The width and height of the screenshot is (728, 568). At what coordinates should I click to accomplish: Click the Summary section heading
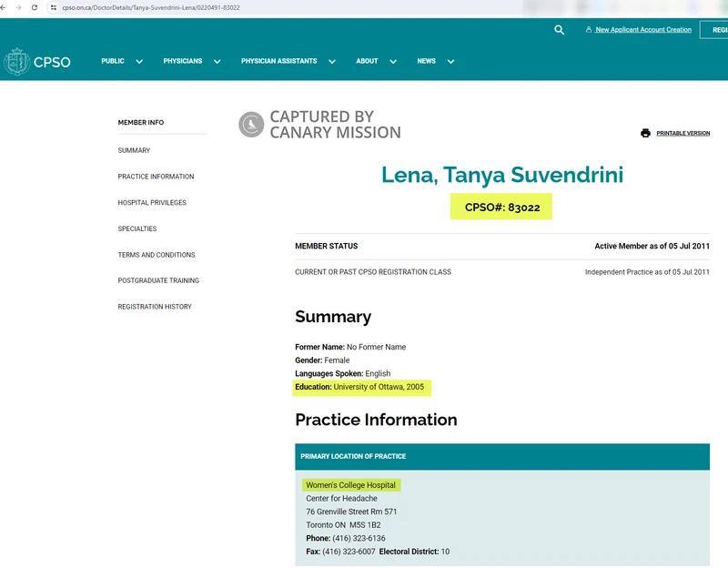click(333, 317)
